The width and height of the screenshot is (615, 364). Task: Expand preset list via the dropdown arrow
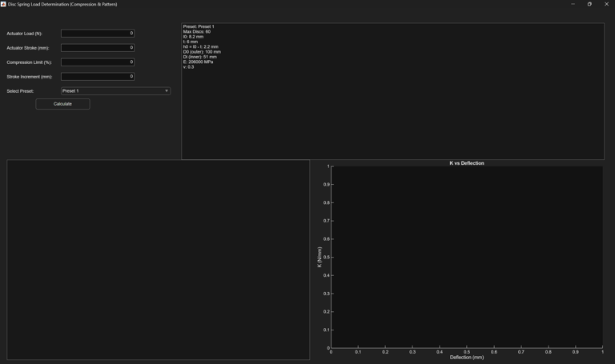pos(167,91)
